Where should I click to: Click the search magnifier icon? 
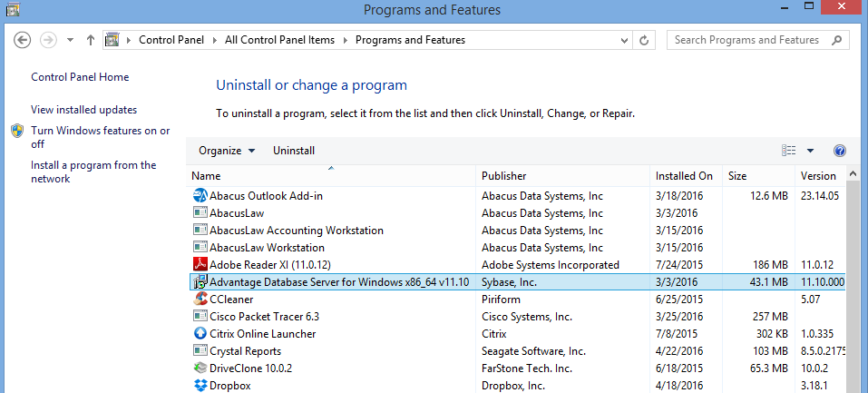tap(837, 40)
